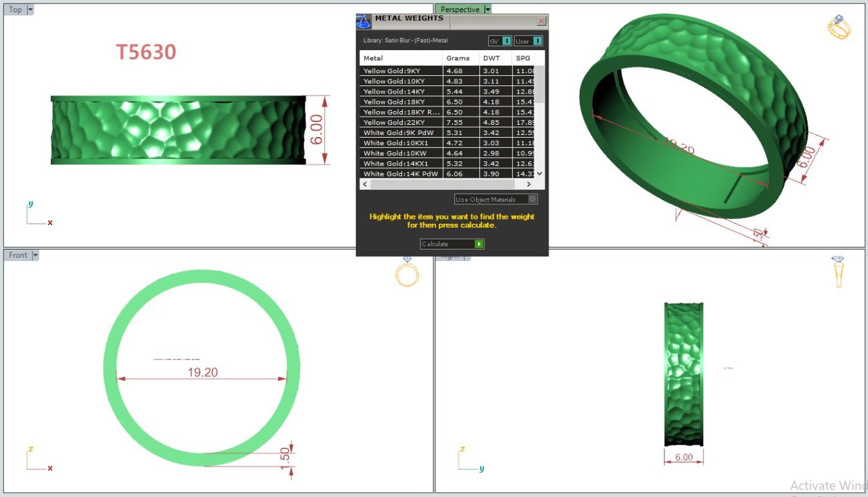Click the green arrow on Calculate
The image size is (868, 497).
[479, 244]
